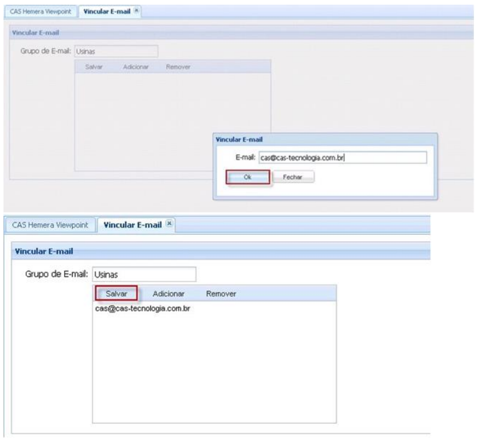
Task: Click the dimmed Remover behind the dialog
Action: pyautogui.click(x=179, y=68)
